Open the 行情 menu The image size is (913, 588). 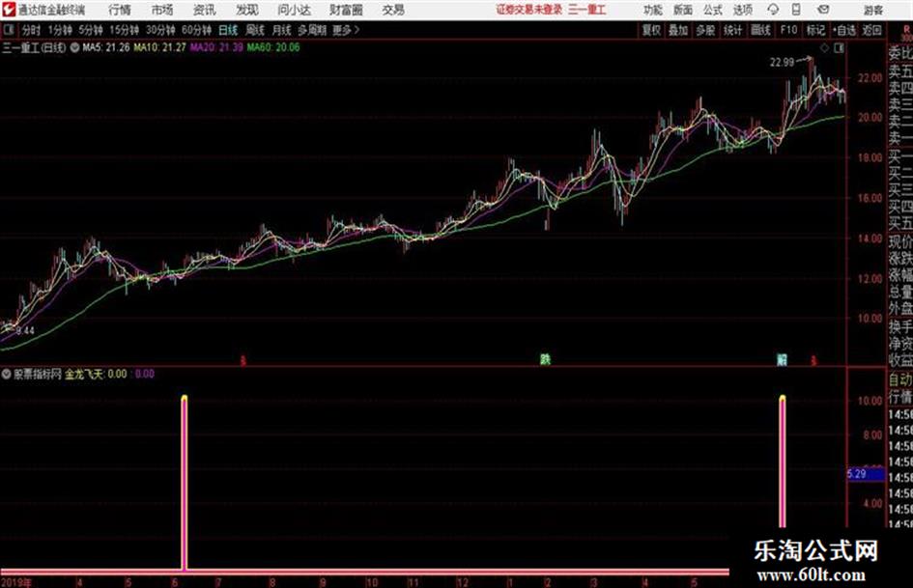pos(120,10)
